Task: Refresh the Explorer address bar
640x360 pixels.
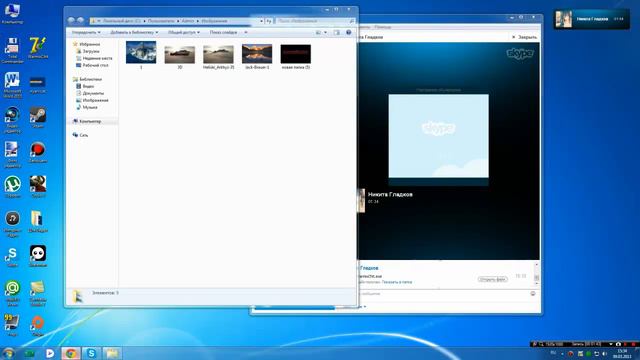Action: coord(269,20)
